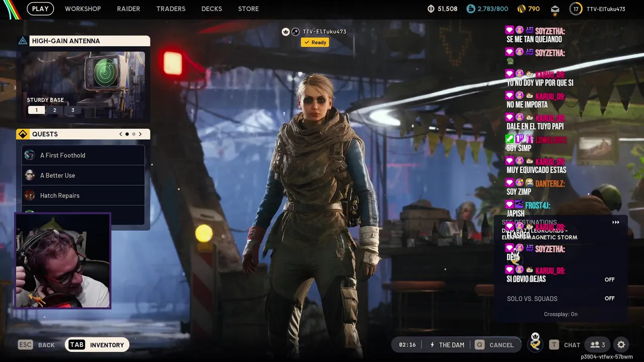The height and width of the screenshot is (362, 644).
Task: Open quest A First Foothold
Action: pyautogui.click(x=83, y=155)
